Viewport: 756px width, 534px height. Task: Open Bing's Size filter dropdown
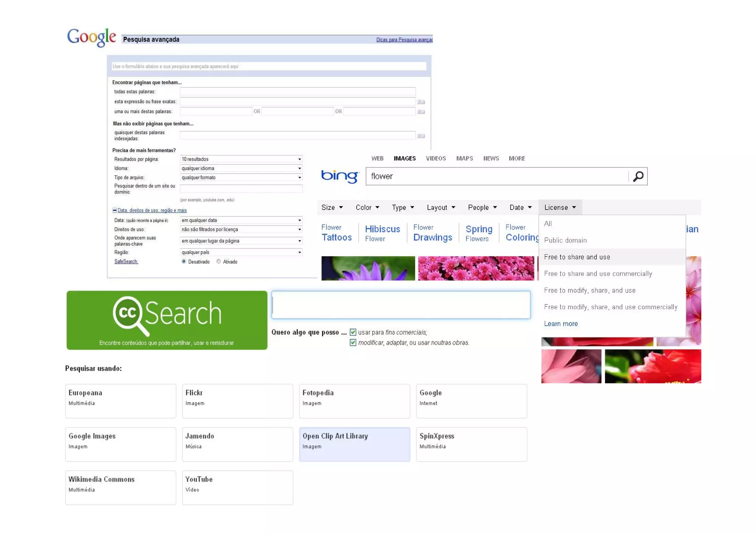click(331, 207)
